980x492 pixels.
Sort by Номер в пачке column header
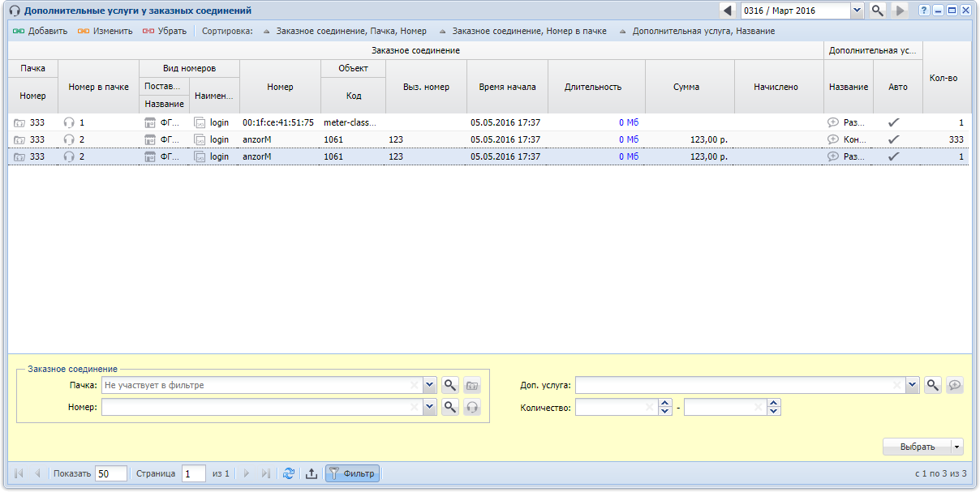(x=99, y=87)
